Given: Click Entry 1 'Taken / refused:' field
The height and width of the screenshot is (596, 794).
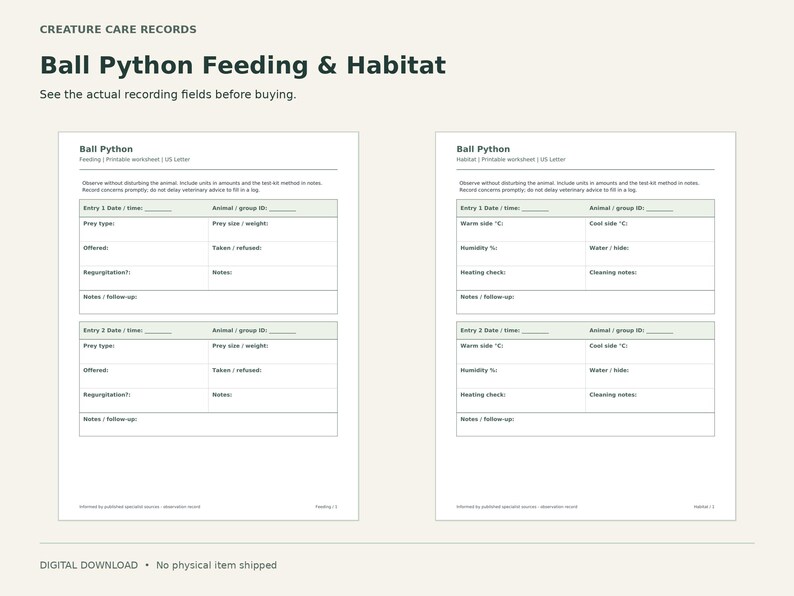Looking at the screenshot, I should coord(273,254).
